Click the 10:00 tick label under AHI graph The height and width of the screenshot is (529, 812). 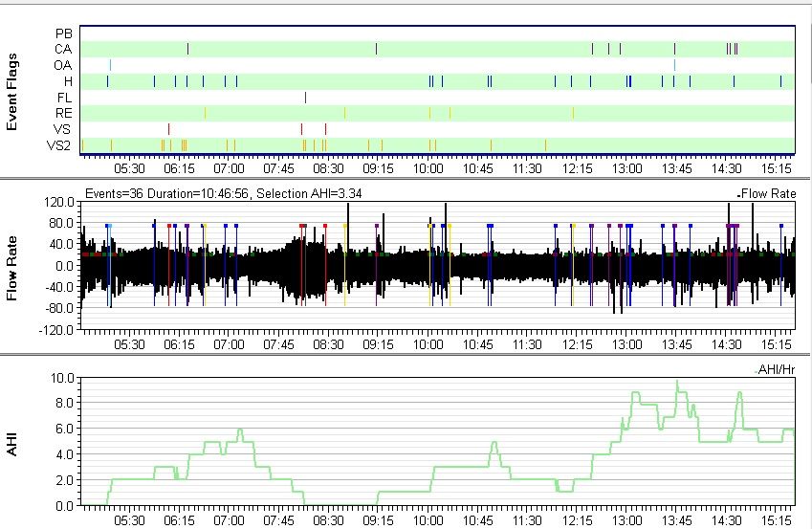click(428, 520)
